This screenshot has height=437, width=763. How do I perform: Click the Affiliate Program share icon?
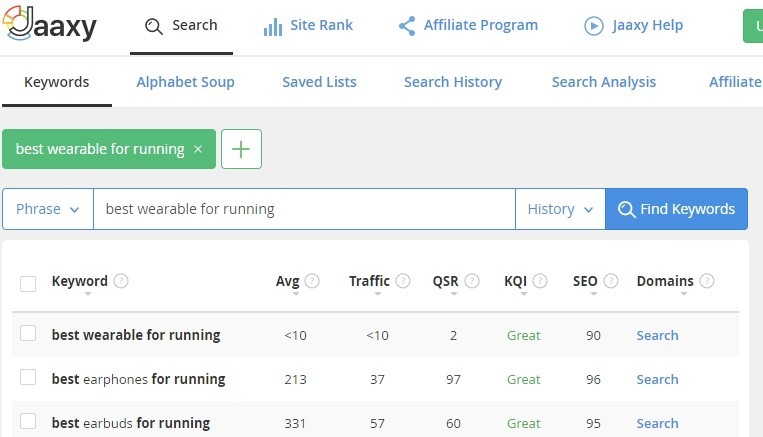click(407, 26)
